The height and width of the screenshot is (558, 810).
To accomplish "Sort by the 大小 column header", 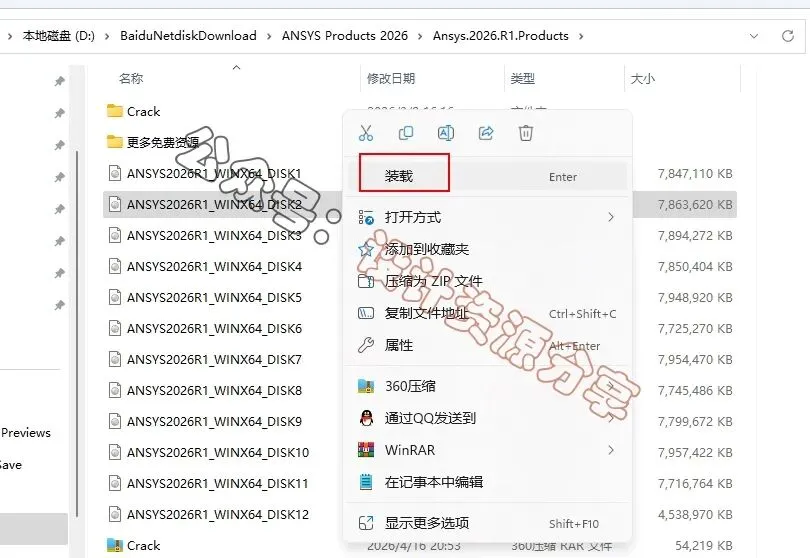I will coord(643,79).
